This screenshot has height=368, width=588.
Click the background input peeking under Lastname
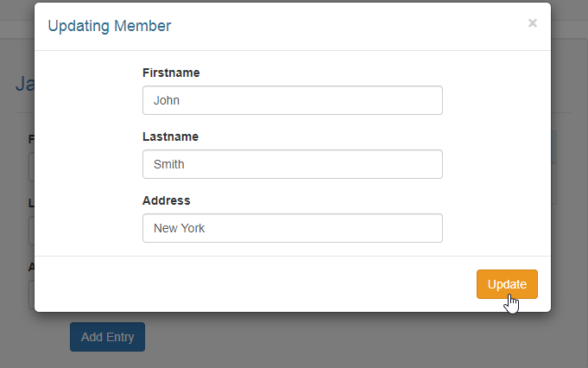31,231
